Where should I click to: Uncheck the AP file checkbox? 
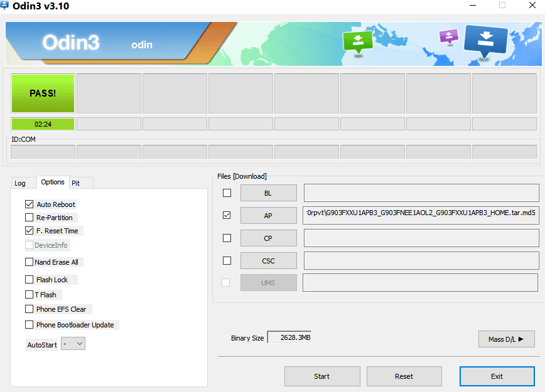tap(227, 215)
